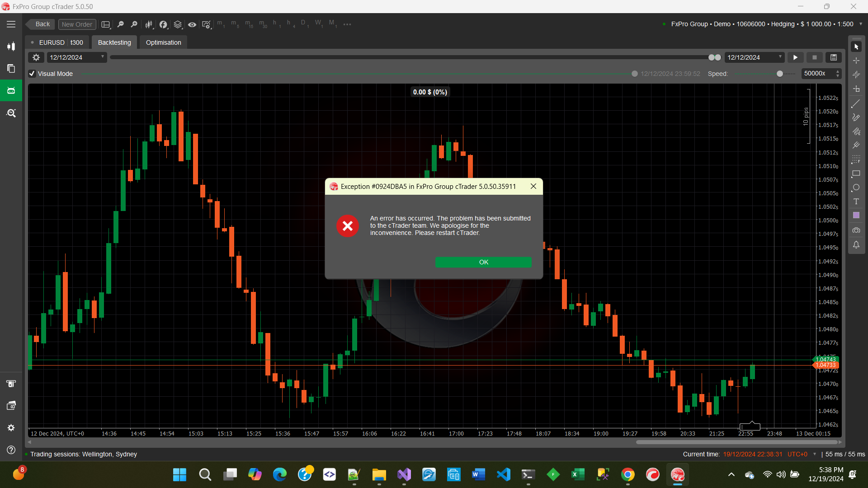Open the backtest report save icon

pos(834,57)
